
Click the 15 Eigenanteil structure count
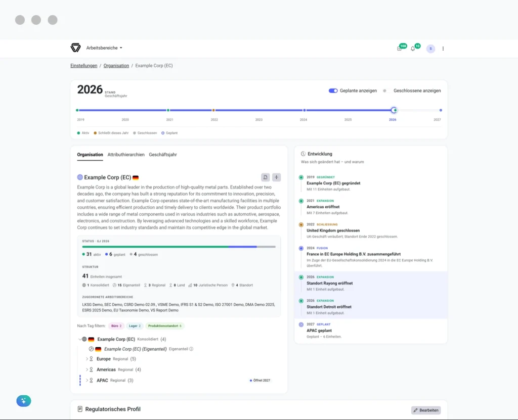(x=126, y=285)
